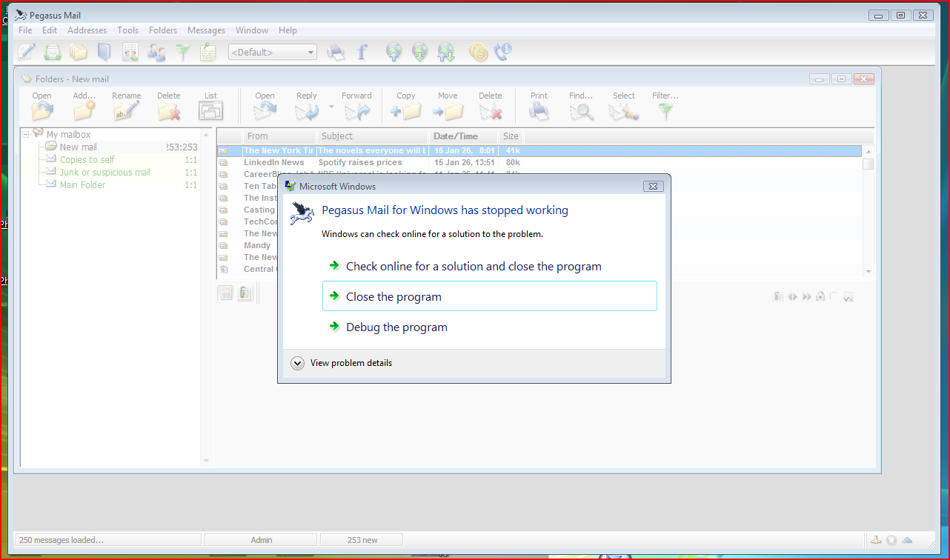Click the Reply toolbar icon
950x560 pixels.
click(306, 111)
